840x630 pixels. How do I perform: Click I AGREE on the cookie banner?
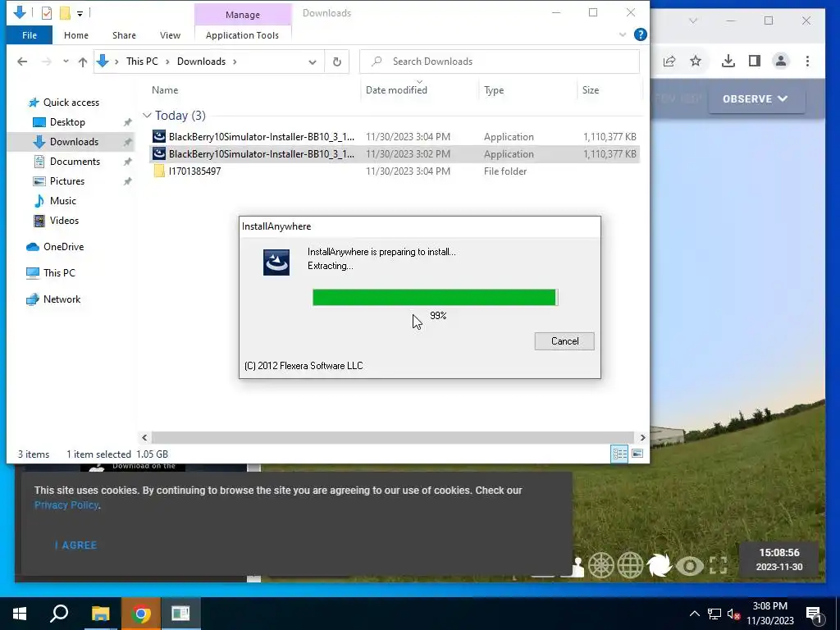tap(75, 546)
